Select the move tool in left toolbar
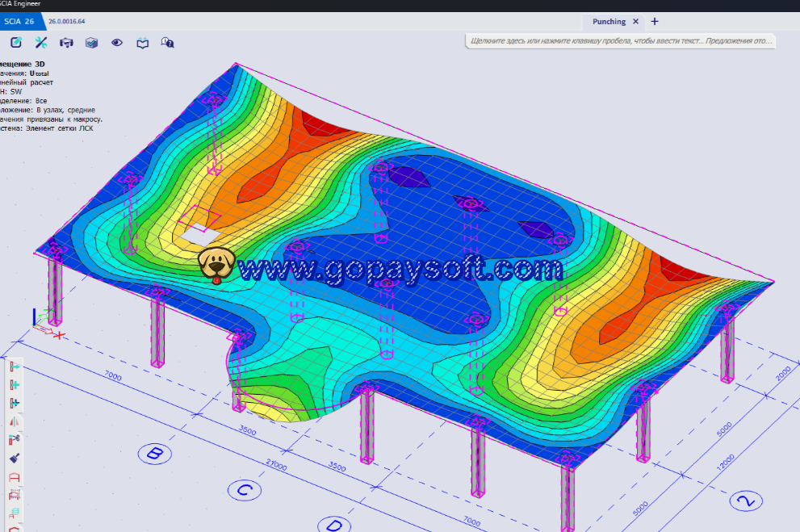Image resolution: width=800 pixels, height=532 pixels. (x=15, y=367)
